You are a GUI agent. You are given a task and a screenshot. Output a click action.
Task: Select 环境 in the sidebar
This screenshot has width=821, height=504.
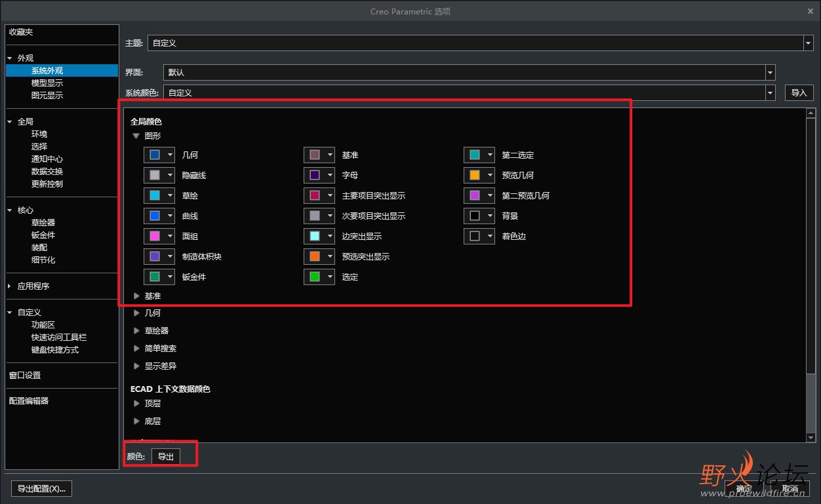coord(39,134)
